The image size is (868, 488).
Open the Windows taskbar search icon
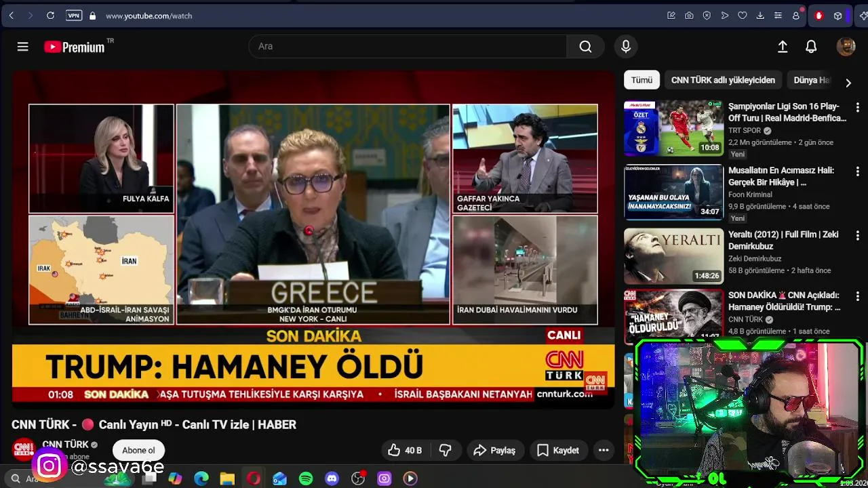click(16, 479)
